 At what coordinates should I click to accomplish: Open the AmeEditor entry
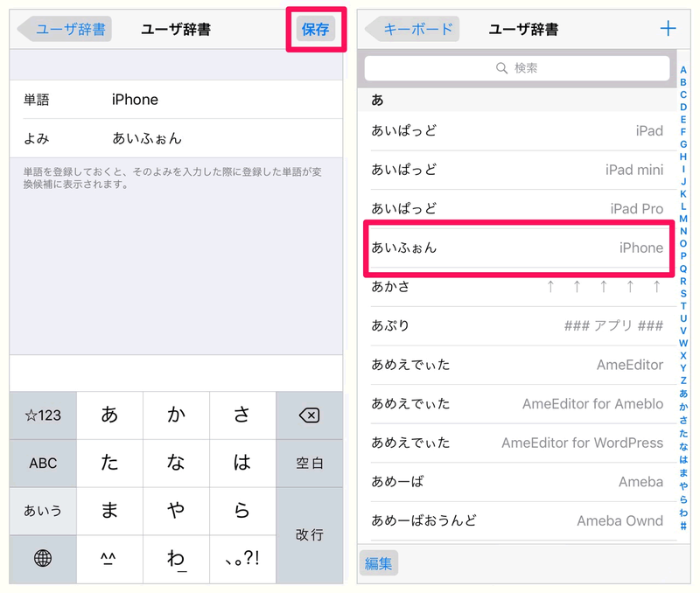(x=517, y=365)
